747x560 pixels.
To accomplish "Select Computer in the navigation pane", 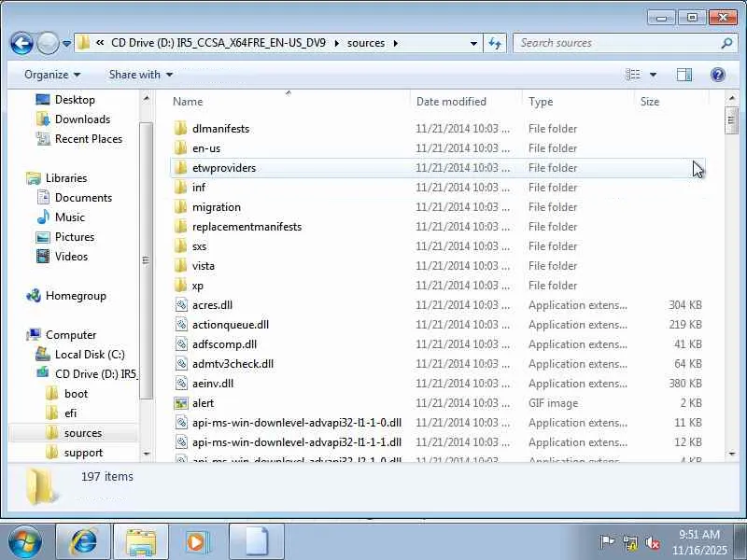I will 71,335.
